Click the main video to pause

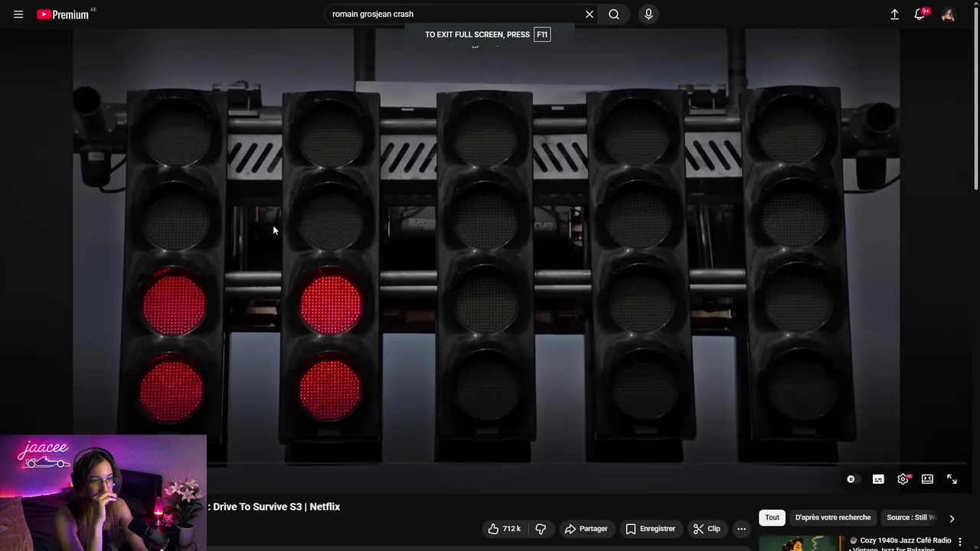486,260
